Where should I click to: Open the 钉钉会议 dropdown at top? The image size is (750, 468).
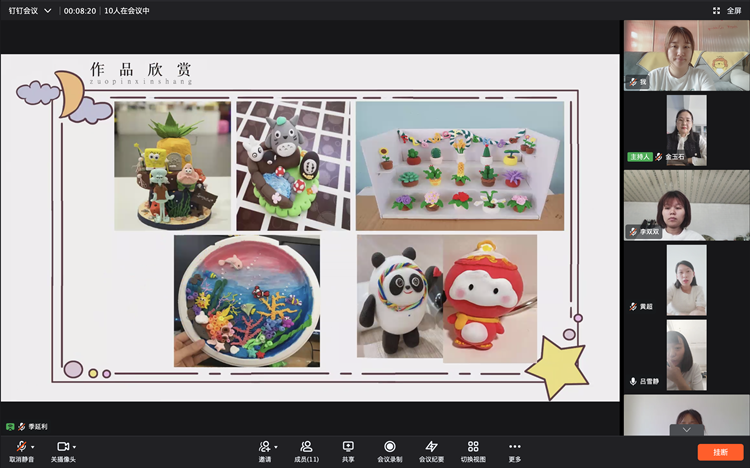(30, 11)
